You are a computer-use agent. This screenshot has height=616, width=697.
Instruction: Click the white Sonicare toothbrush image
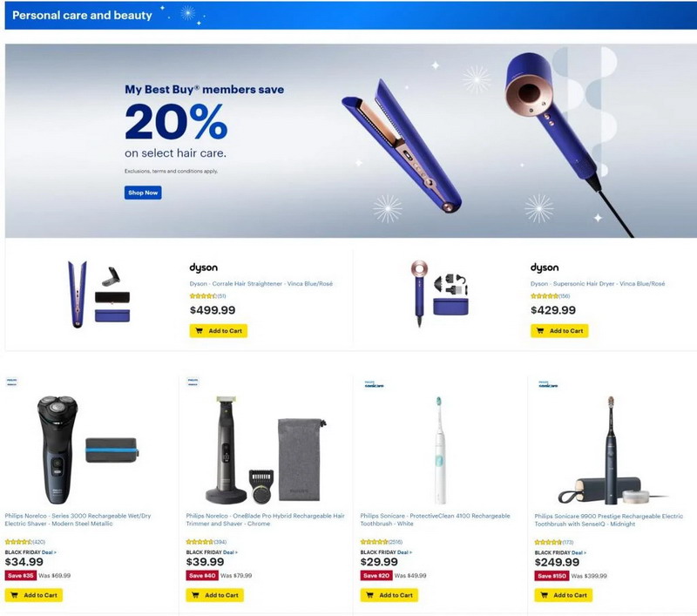(x=439, y=450)
